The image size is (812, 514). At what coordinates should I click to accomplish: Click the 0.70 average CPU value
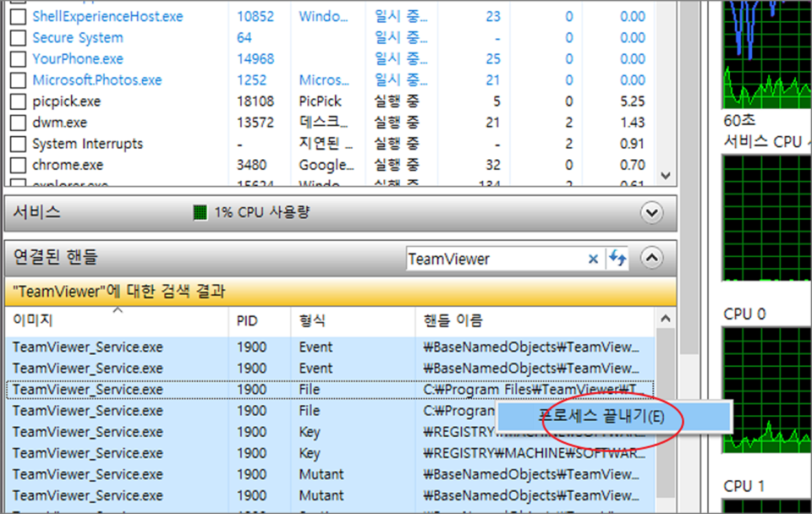tap(632, 165)
